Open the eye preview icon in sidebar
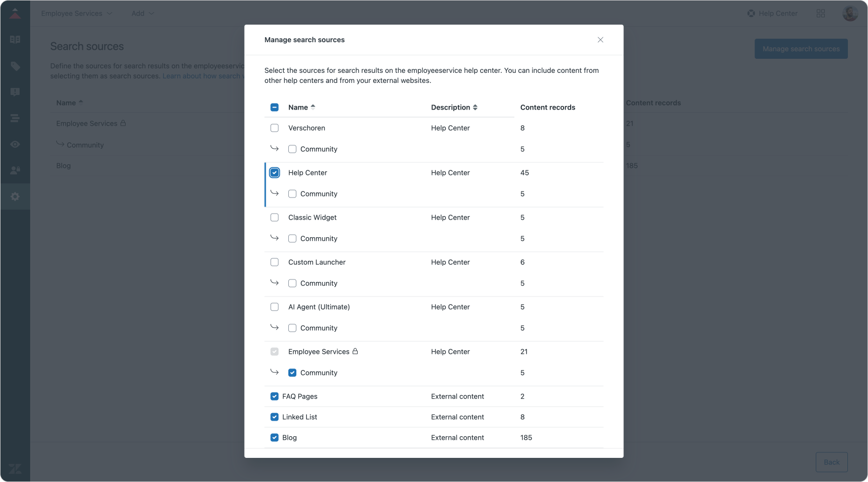This screenshot has height=482, width=868. point(15,144)
